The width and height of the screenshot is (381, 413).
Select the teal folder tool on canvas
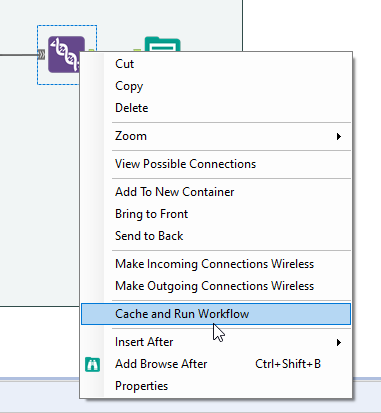tap(162, 45)
